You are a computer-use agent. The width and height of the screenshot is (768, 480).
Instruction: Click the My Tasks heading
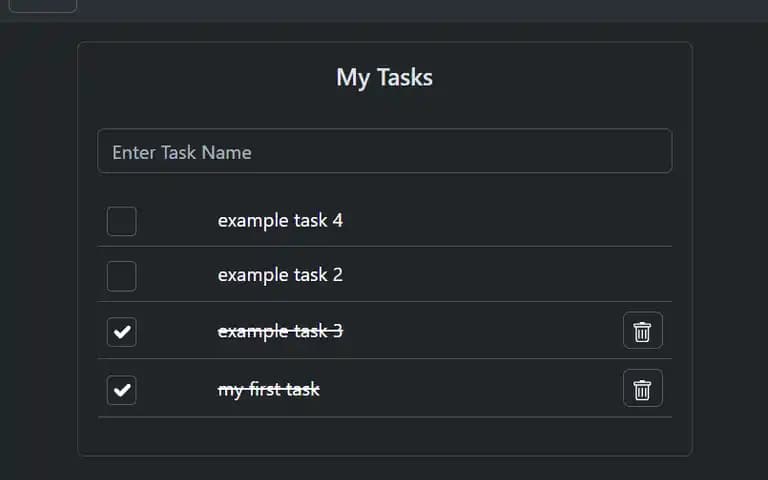(x=384, y=77)
